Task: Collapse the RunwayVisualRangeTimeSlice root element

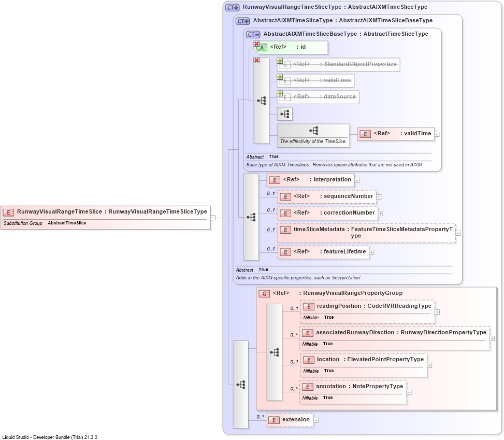Action: click(213, 218)
